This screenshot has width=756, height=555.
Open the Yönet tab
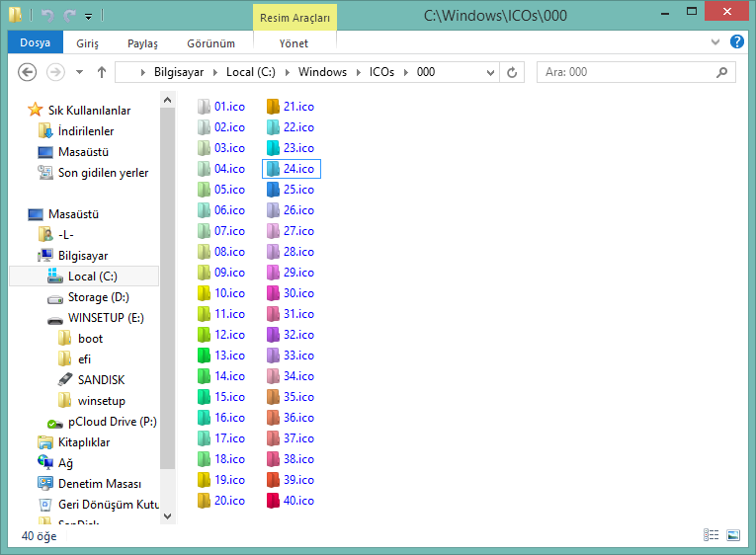point(294,43)
